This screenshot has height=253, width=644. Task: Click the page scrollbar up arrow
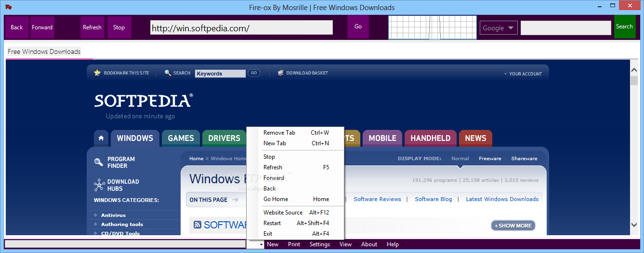[634, 70]
